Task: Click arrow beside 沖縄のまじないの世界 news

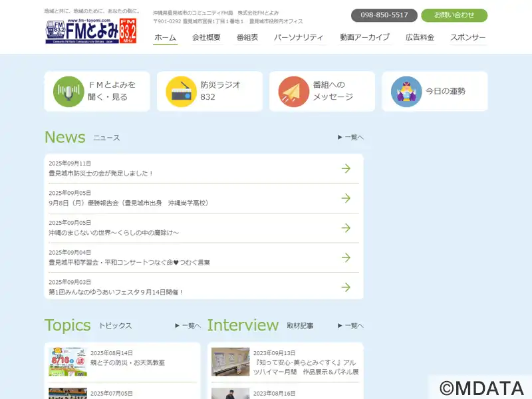Action: click(x=346, y=227)
